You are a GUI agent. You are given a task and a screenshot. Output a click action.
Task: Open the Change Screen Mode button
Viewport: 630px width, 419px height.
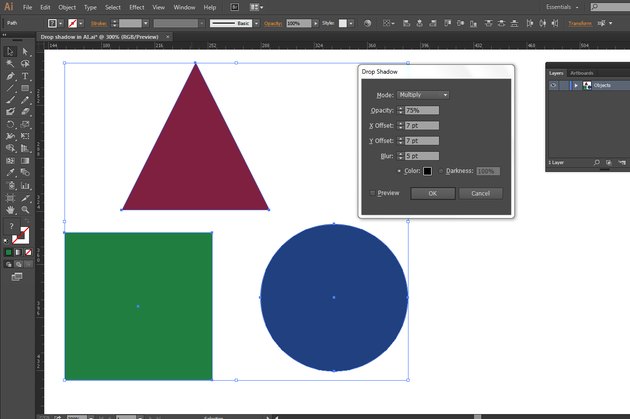point(17,277)
